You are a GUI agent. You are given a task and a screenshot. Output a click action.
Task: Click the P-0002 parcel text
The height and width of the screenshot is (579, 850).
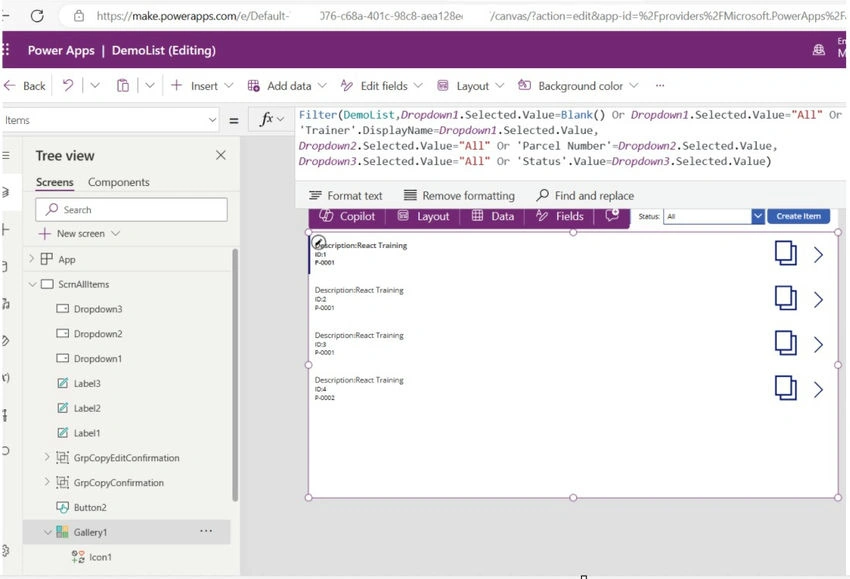325,397
